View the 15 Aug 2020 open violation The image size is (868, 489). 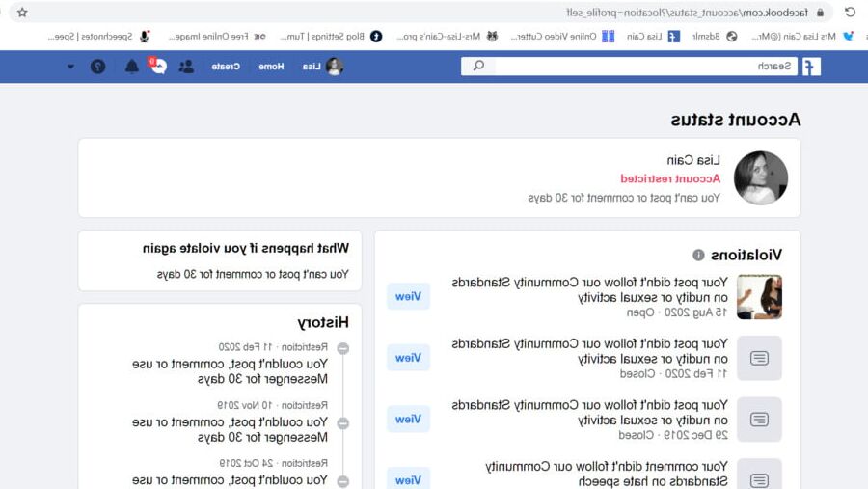click(408, 296)
